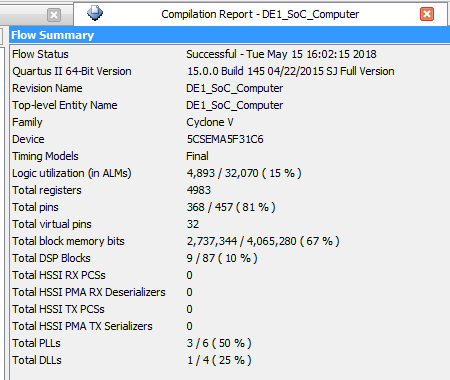Image resolution: width=450 pixels, height=380 pixels.
Task: Select the Total DSP Blocks row
Action: pyautogui.click(x=230, y=258)
